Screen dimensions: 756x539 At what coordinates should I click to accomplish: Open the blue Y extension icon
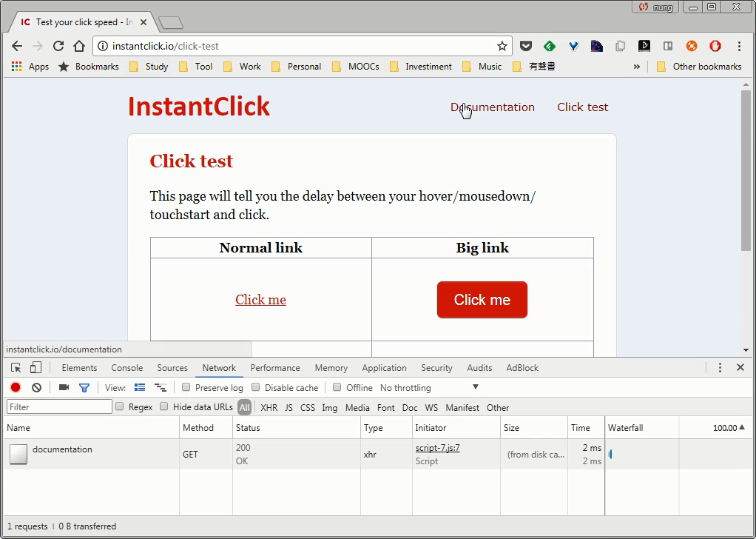pyautogui.click(x=573, y=46)
